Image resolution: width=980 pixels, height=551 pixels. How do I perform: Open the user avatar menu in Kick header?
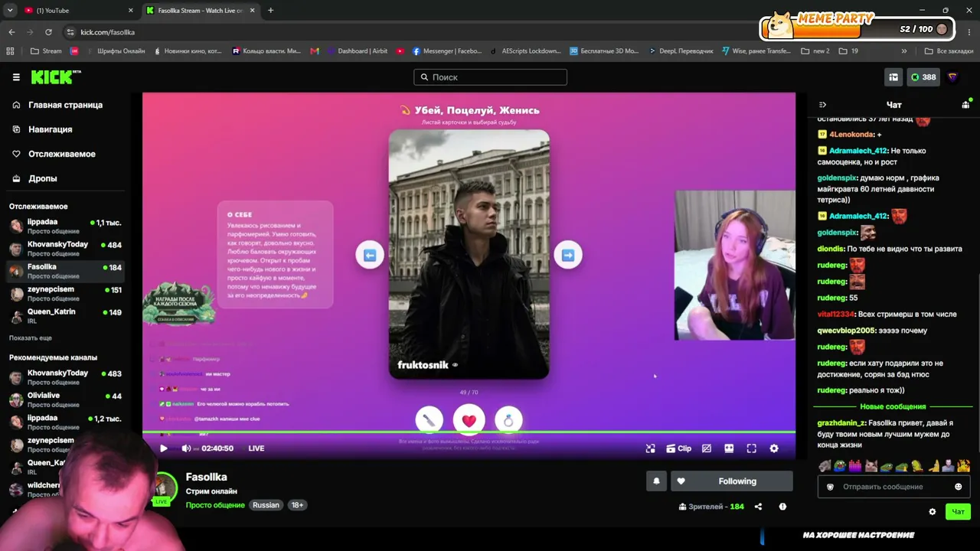pos(952,77)
